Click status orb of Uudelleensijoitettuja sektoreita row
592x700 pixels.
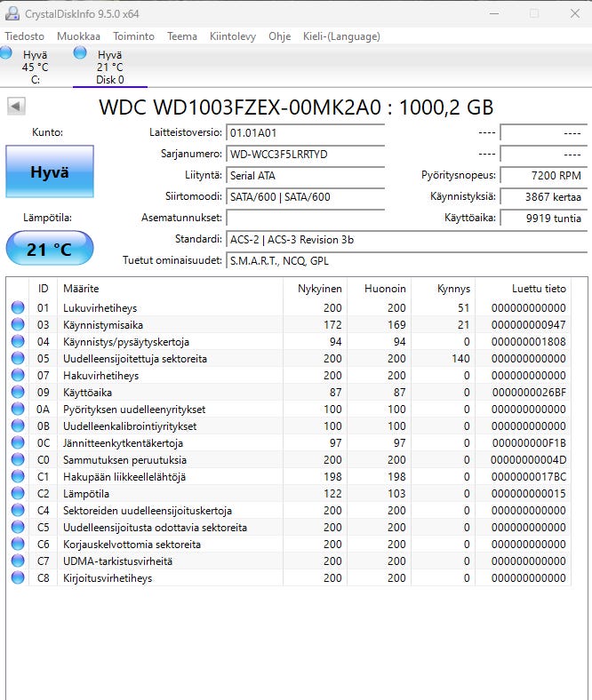point(18,359)
